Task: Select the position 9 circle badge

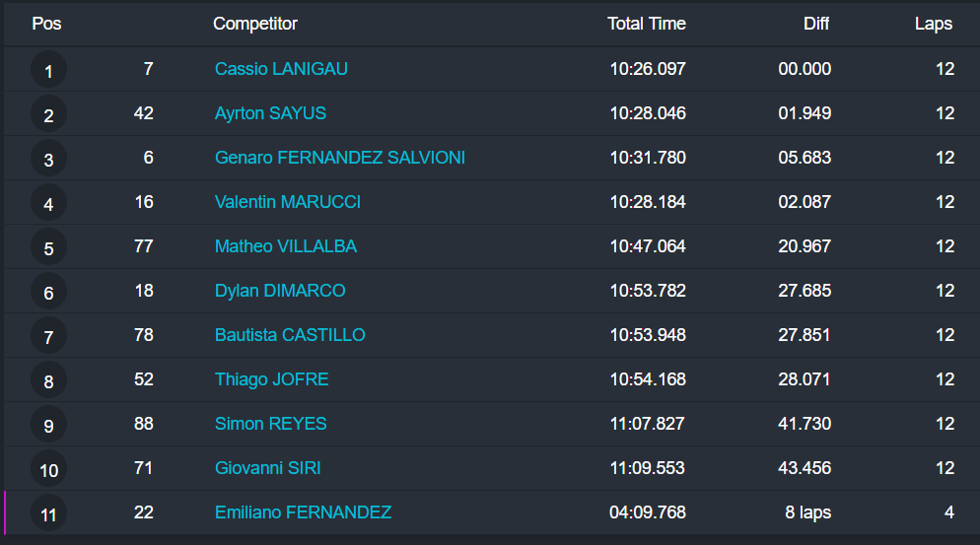Action: click(x=48, y=425)
